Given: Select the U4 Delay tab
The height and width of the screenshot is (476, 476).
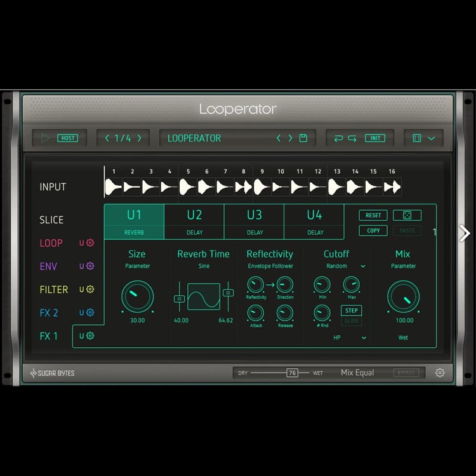Looking at the screenshot, I should (315, 221).
